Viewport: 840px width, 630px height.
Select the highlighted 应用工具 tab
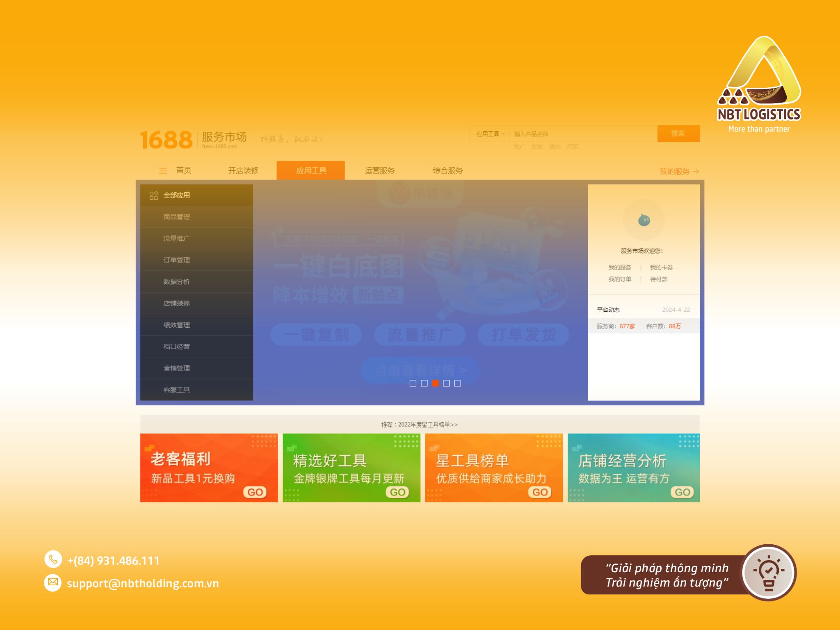(x=311, y=171)
